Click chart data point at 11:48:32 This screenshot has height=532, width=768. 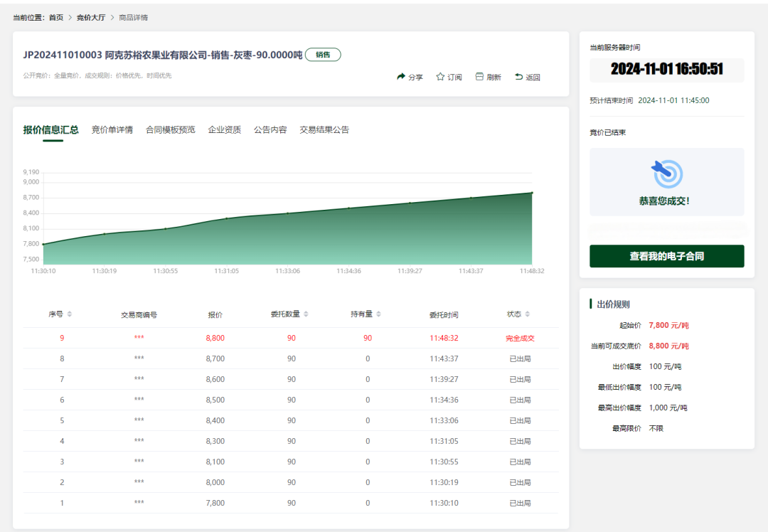pos(532,193)
